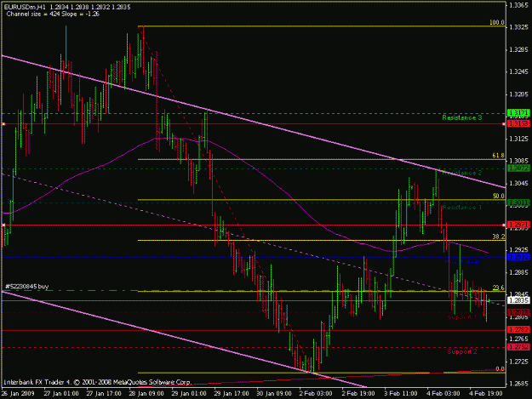Click the red 1.3153 price tag
Viewport: 532px width, 399px height.
point(518,123)
